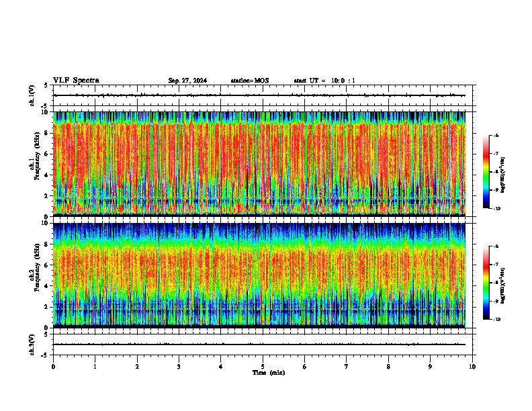Click the "VLF Spectra" plot title
Screen dimensions: 532x411
tap(76, 81)
